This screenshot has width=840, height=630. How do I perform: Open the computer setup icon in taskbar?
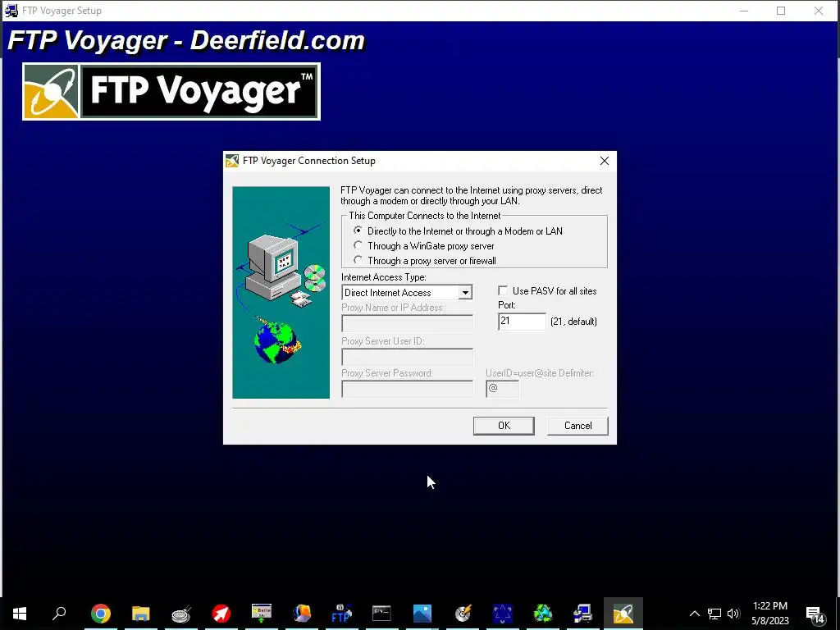pyautogui.click(x=583, y=614)
